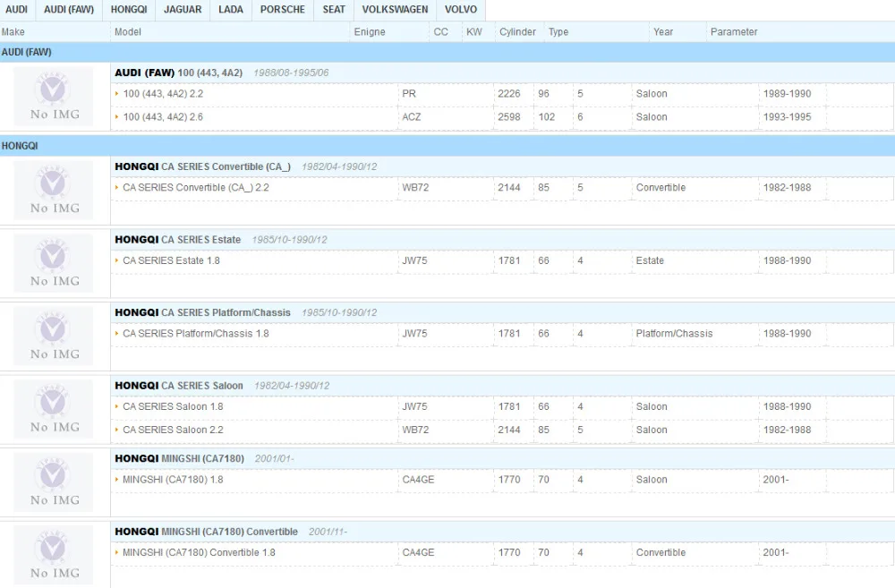Click the 1993-1995 year cell

click(x=787, y=117)
